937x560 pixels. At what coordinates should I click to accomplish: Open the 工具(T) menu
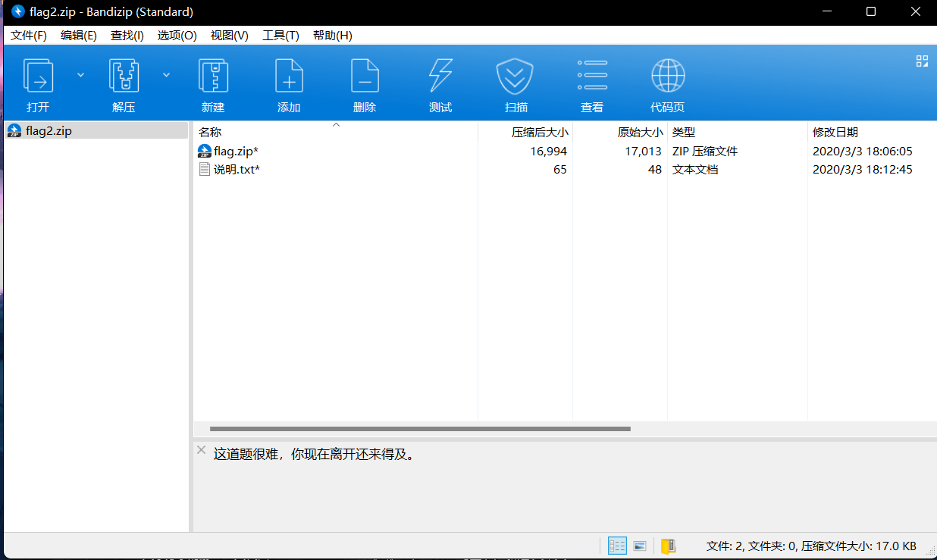280,36
